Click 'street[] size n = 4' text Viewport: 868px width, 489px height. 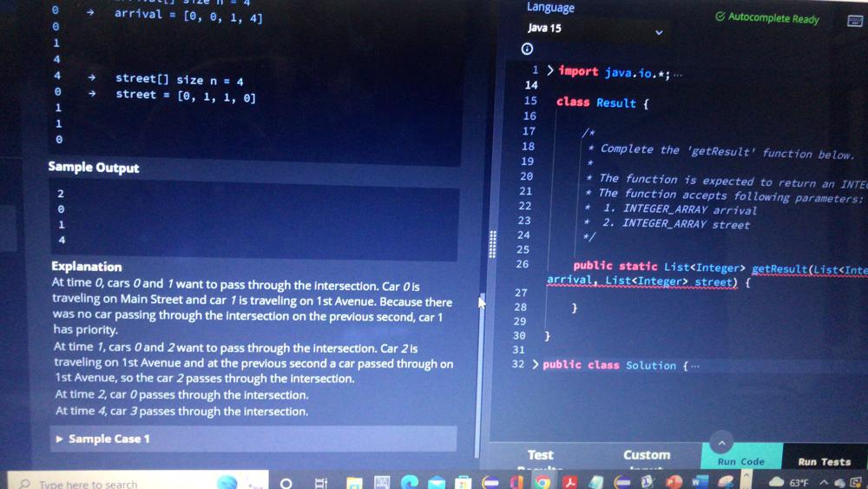pos(180,80)
